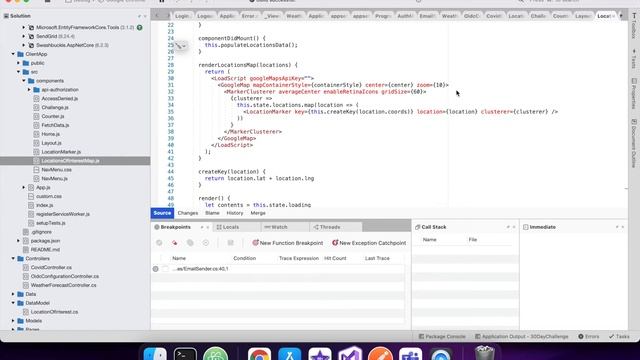Viewport: 640px width, 360px height.
Task: Click the components folder icon
Action: [x=31, y=81]
